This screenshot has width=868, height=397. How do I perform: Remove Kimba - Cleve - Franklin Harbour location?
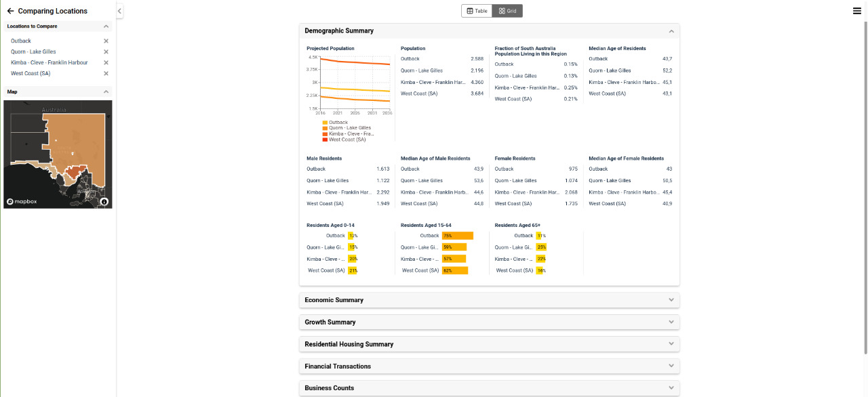click(x=106, y=62)
